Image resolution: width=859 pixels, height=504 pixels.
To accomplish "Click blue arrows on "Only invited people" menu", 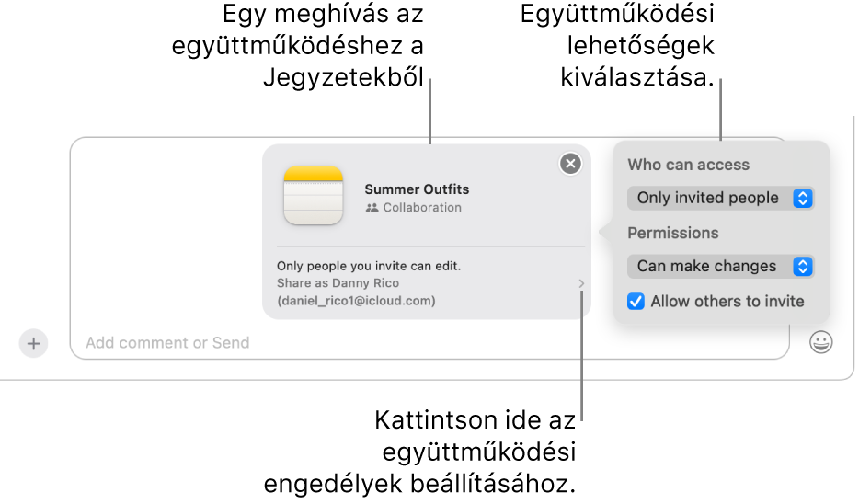I will [x=803, y=198].
